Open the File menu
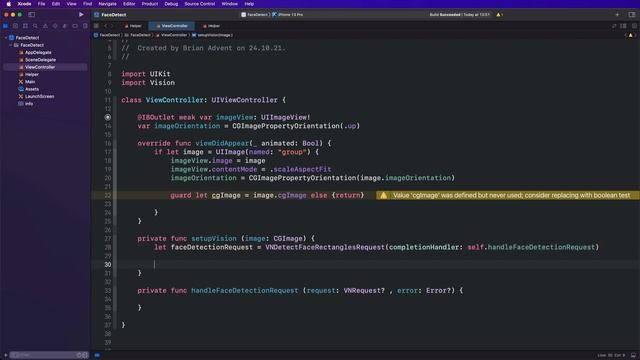Screen dimensions: 640x360 (41, 4)
